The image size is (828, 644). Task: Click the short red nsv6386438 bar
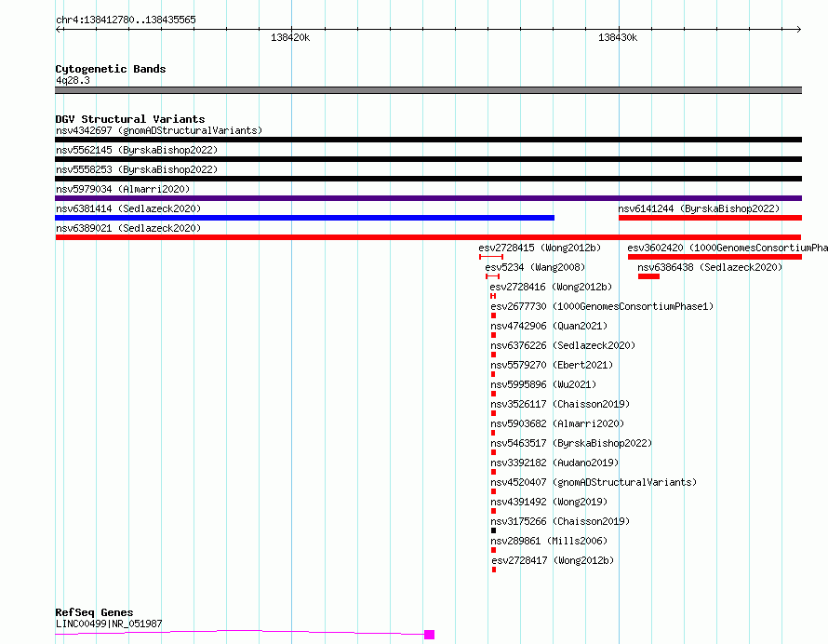click(648, 276)
